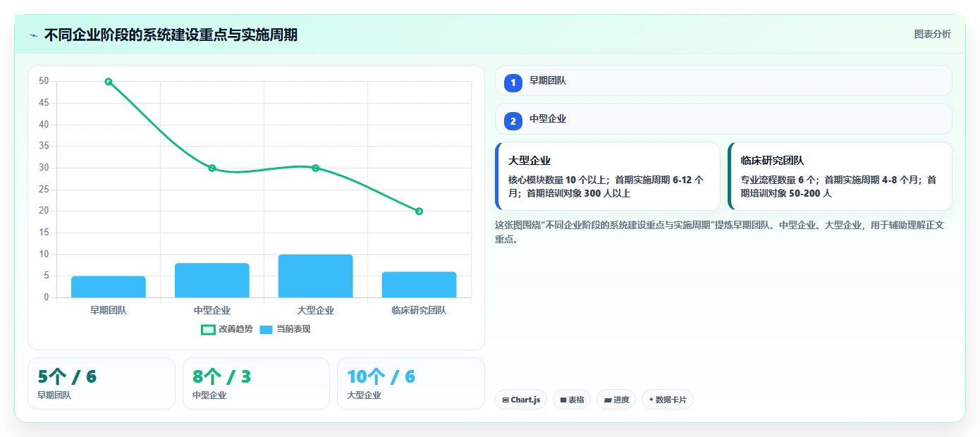Select the 进度 tag

click(x=616, y=400)
